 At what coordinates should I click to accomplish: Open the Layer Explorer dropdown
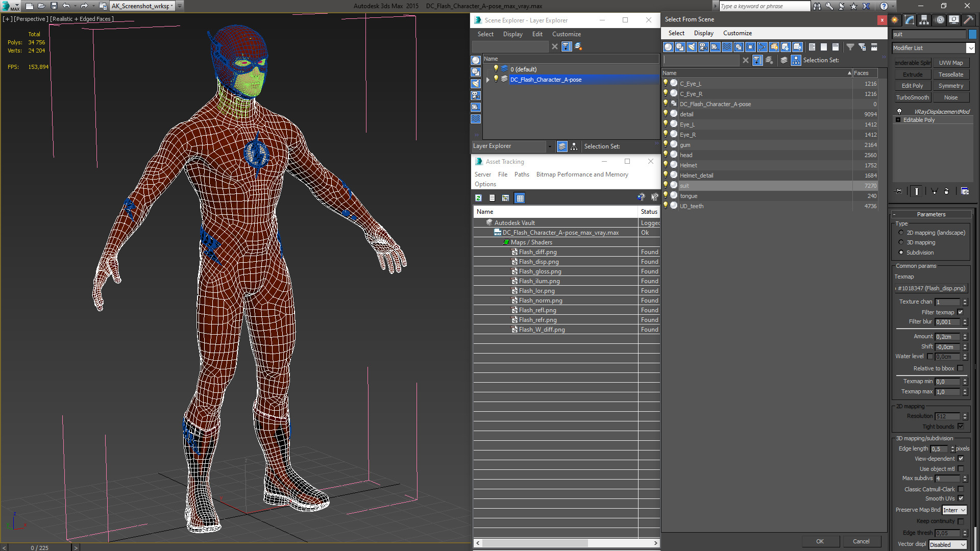coord(550,146)
